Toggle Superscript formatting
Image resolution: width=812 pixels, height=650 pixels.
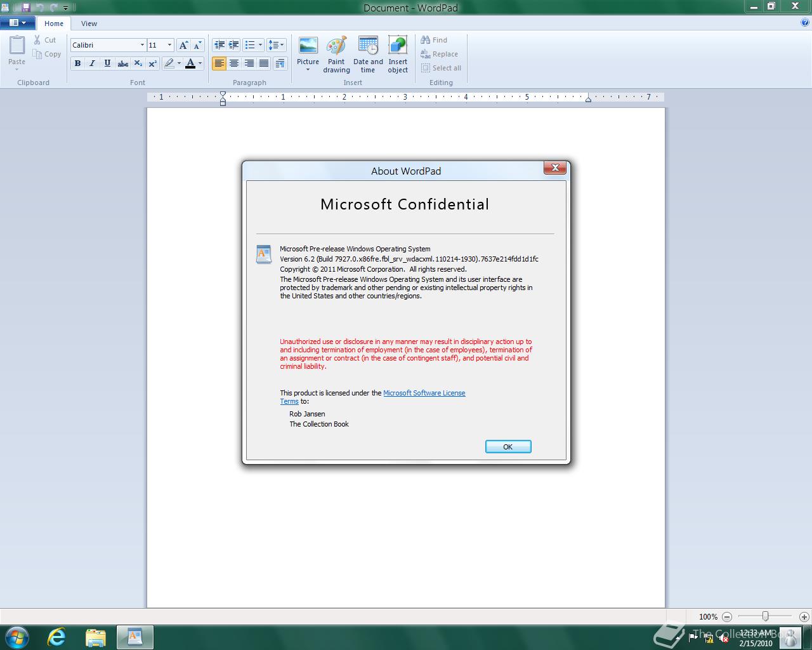click(152, 63)
